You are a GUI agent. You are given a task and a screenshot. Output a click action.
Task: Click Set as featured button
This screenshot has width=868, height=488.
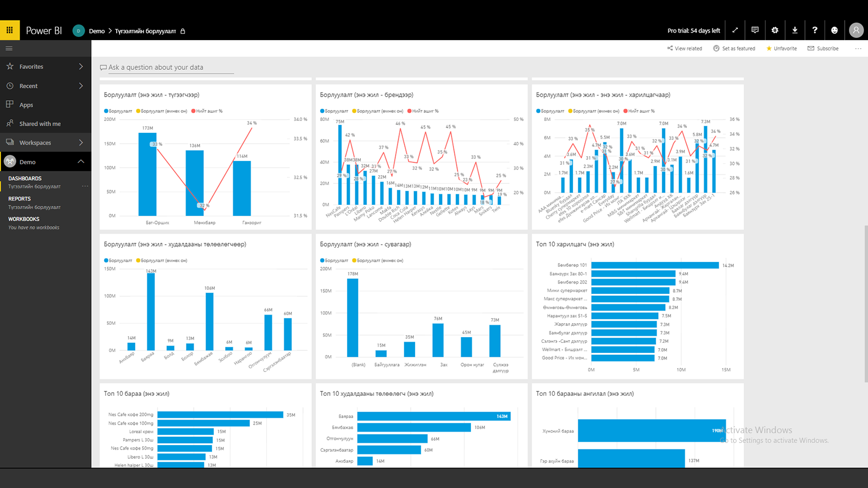pyautogui.click(x=734, y=48)
